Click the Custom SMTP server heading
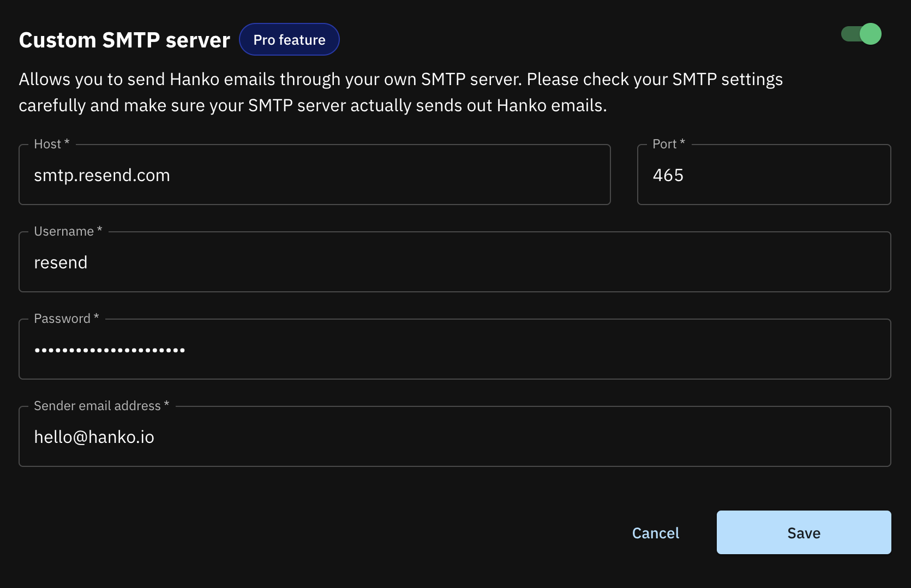 [x=124, y=39]
